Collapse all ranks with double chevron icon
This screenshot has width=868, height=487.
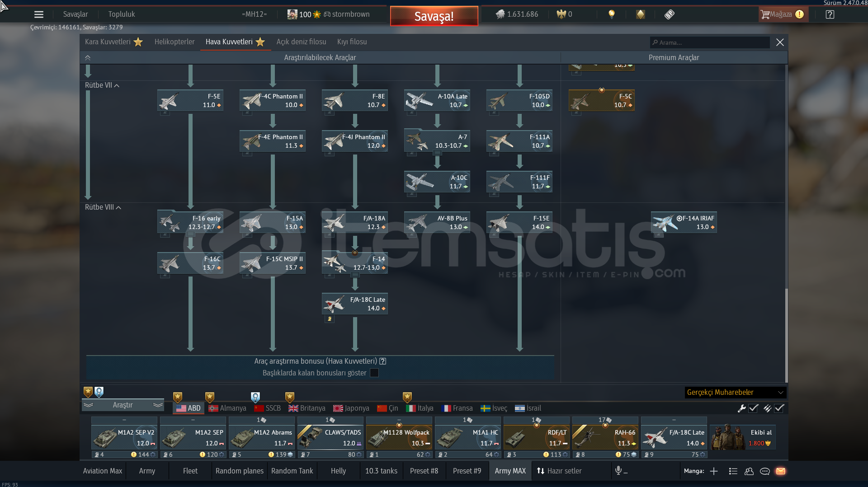point(88,58)
